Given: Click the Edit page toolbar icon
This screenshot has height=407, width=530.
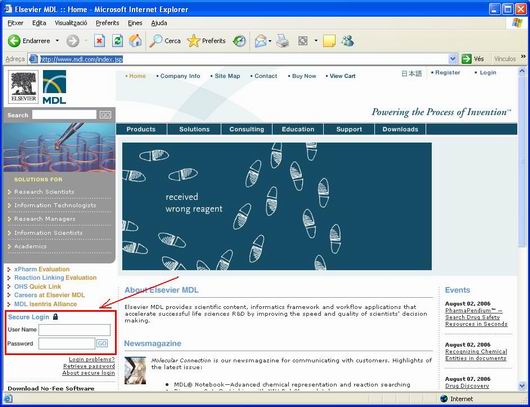Looking at the screenshot, I should [x=303, y=41].
